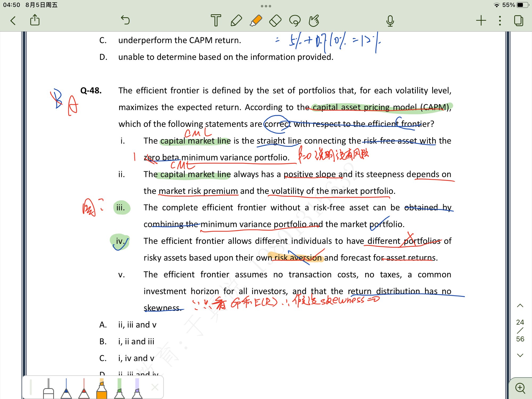
Task: Pick the green highlighter preset
Action: [x=119, y=390]
